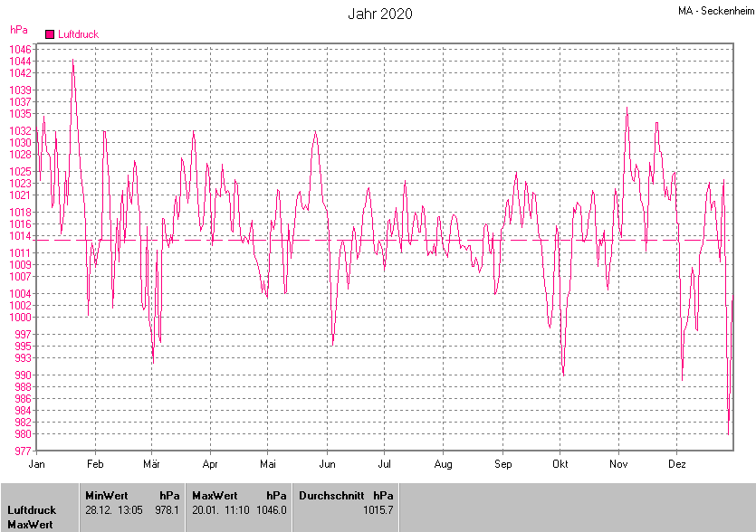756x532 pixels.
Task: Pick the Sep month axis label
Action: tap(502, 464)
